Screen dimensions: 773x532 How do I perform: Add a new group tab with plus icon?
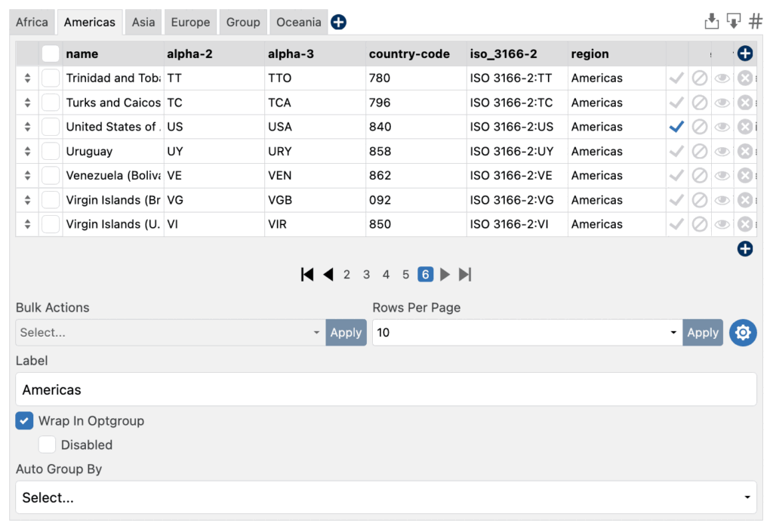click(x=338, y=22)
